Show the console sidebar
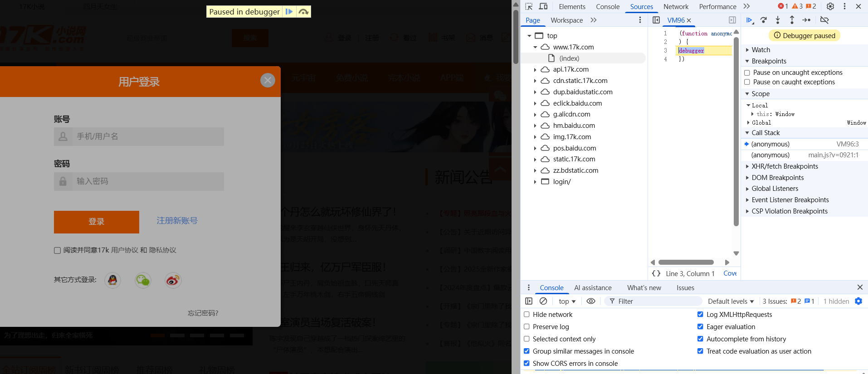The image size is (868, 374). pyautogui.click(x=529, y=301)
